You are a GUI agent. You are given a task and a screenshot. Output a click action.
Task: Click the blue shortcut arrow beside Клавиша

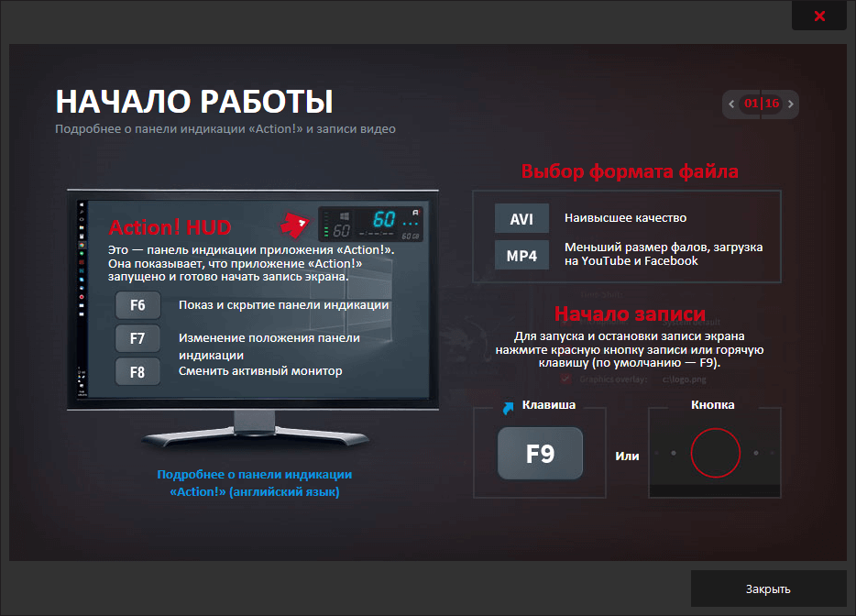(509, 408)
